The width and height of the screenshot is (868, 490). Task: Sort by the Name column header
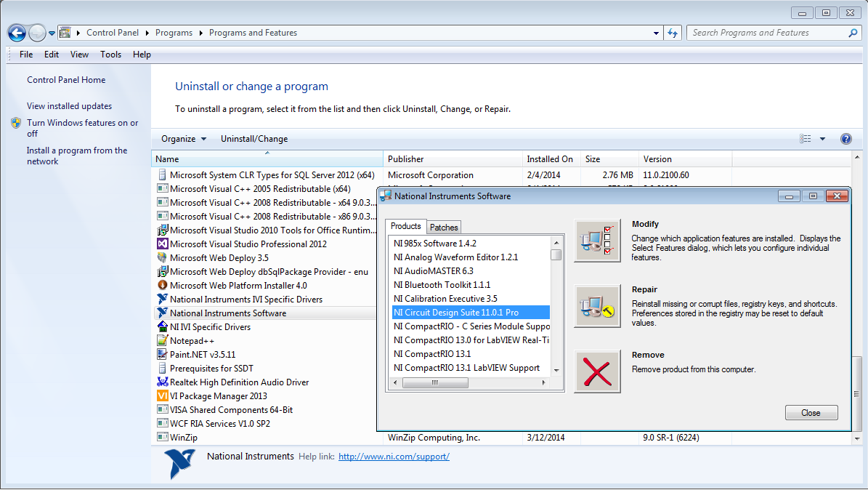pos(267,159)
